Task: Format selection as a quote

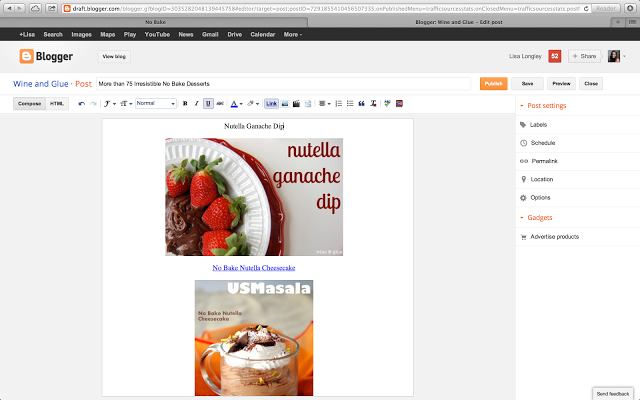Action: [361, 104]
